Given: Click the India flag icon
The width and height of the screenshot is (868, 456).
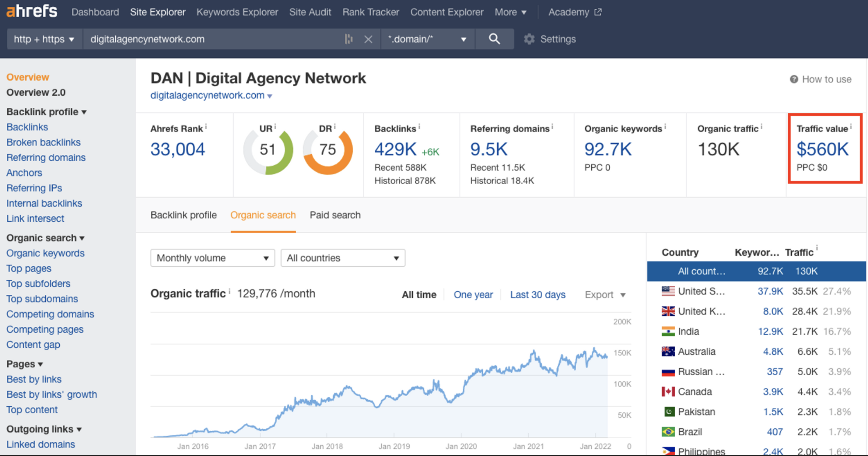Looking at the screenshot, I should click(x=668, y=331).
